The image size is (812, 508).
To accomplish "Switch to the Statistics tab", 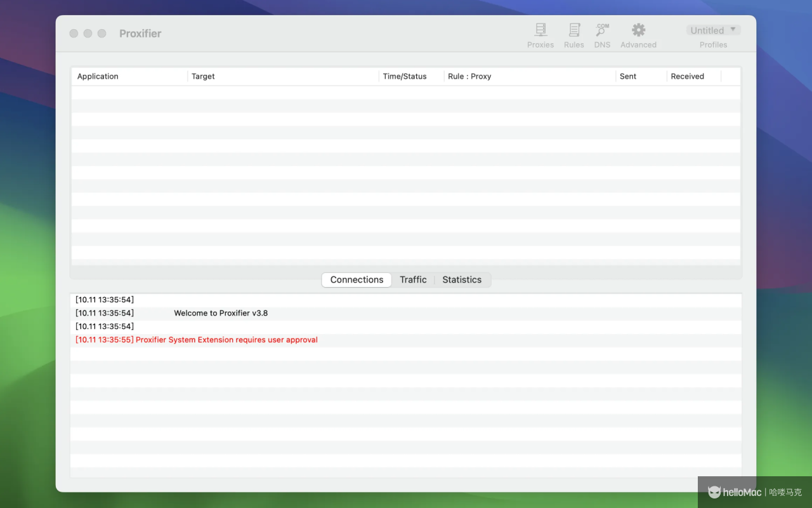I will point(462,279).
